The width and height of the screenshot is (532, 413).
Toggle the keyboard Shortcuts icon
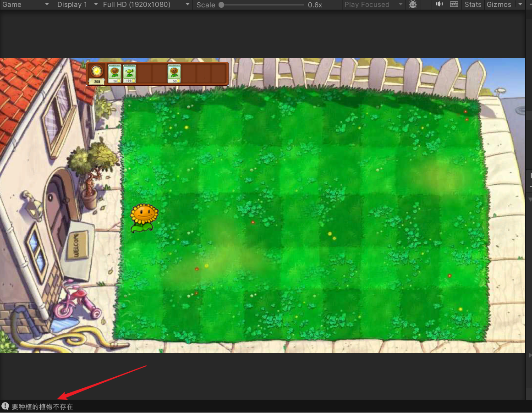click(x=454, y=5)
